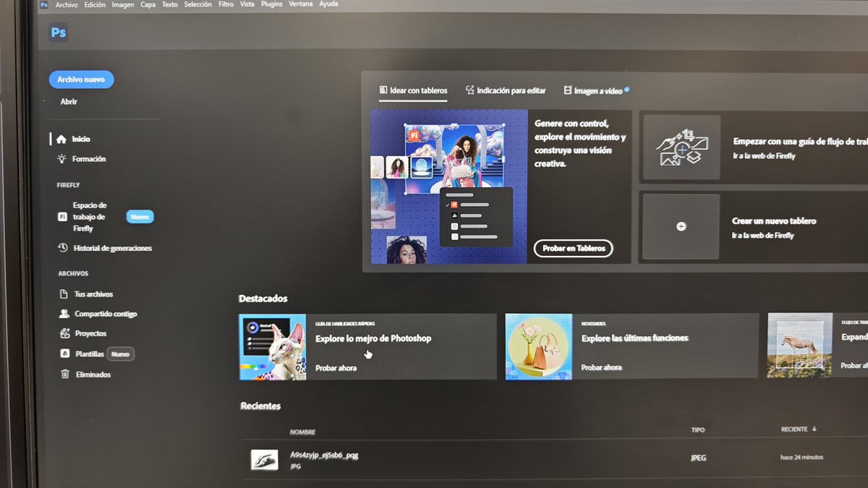Open the Ayuda menu
Screen dimensions: 868x488
328,4
